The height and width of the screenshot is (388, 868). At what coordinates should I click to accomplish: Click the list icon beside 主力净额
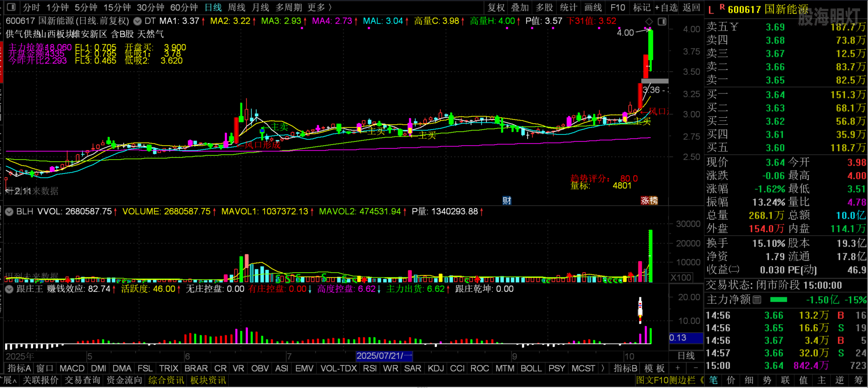pyautogui.click(x=757, y=300)
